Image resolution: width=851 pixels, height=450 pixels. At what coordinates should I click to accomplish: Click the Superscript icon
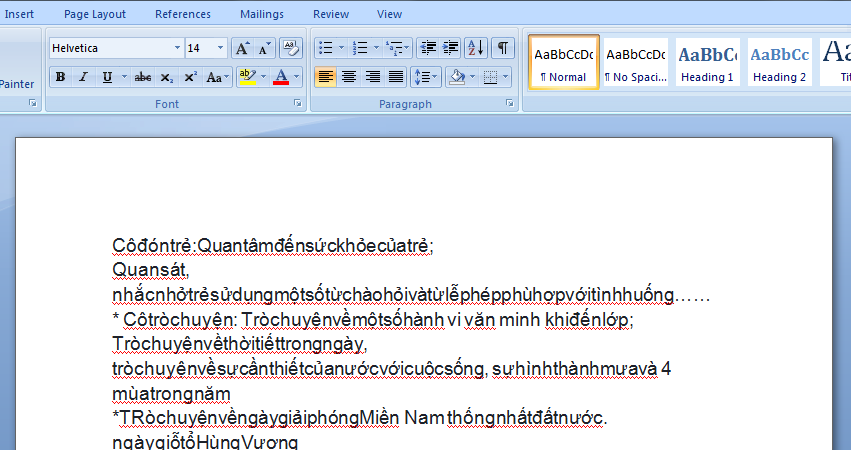(190, 77)
